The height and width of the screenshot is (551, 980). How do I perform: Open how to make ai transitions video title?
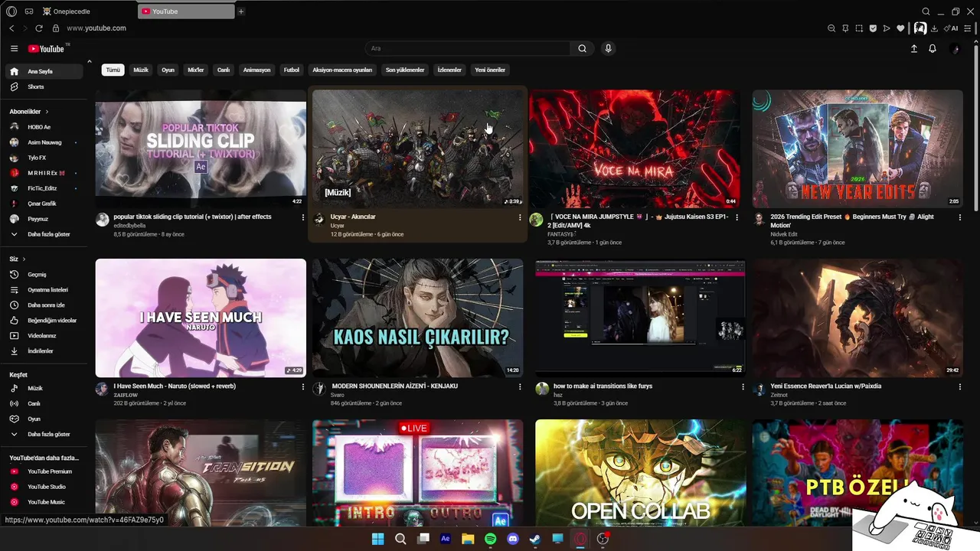(x=603, y=386)
